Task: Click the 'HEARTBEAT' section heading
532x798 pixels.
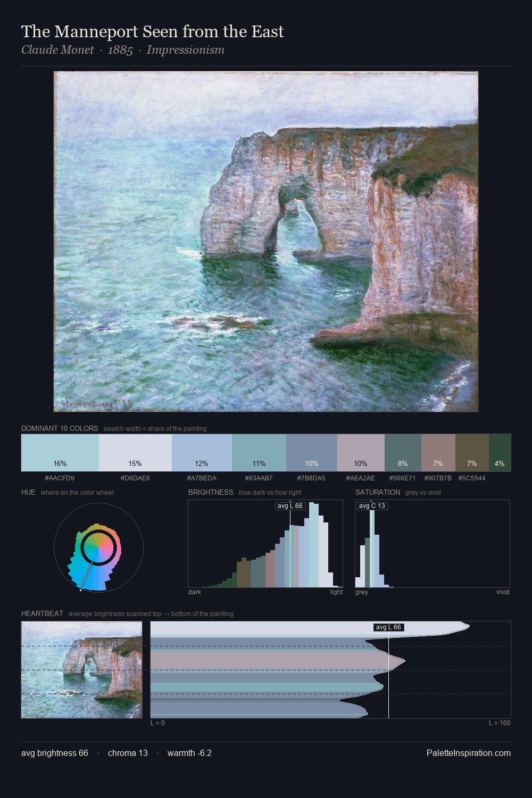Action: pos(42,613)
